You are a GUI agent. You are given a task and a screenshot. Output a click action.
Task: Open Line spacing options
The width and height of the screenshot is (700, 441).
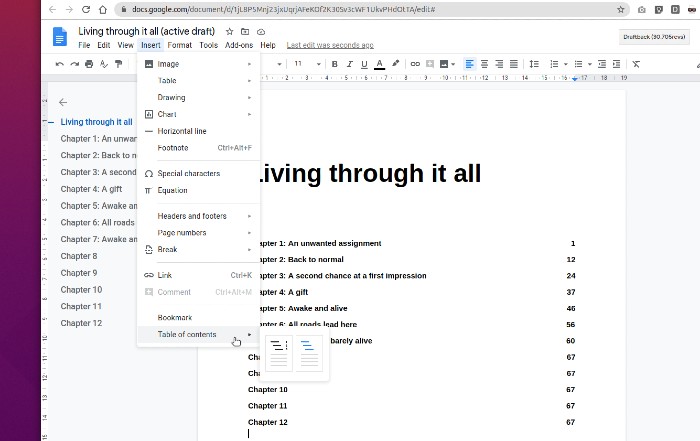(534, 64)
